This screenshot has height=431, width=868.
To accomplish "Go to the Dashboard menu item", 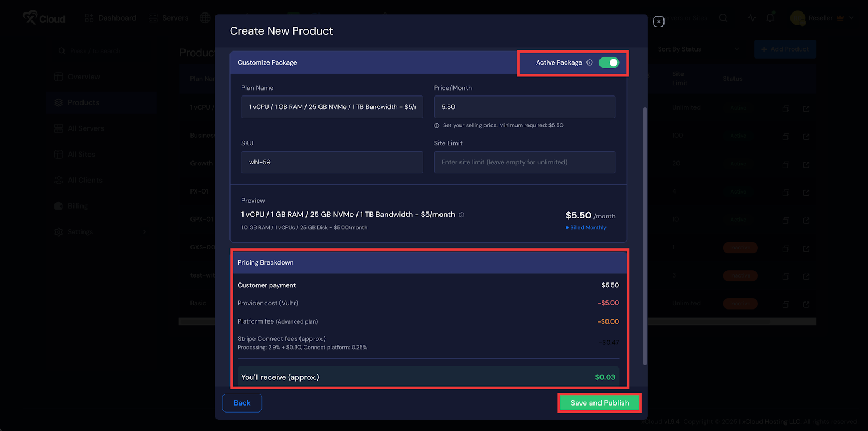I will tap(111, 18).
